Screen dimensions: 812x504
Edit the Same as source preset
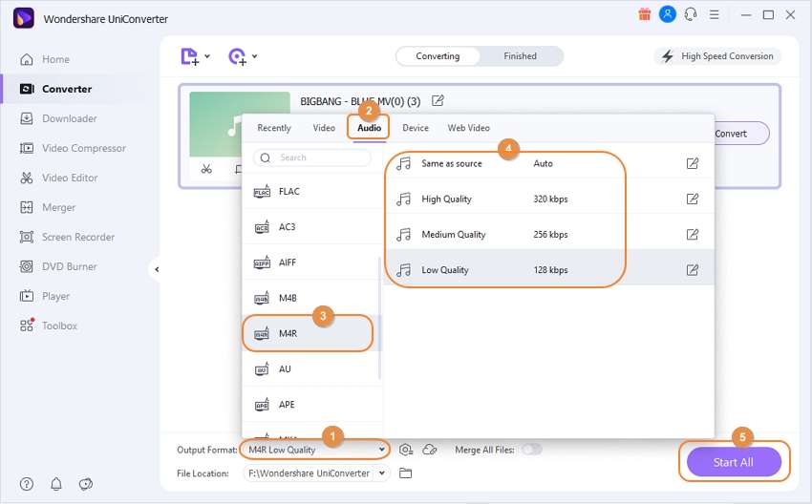[693, 163]
